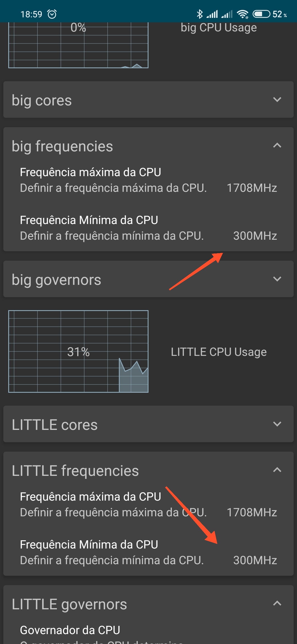Collapse the LITTLE governors chevron
Screen dimensions: 297x644
[x=277, y=603]
